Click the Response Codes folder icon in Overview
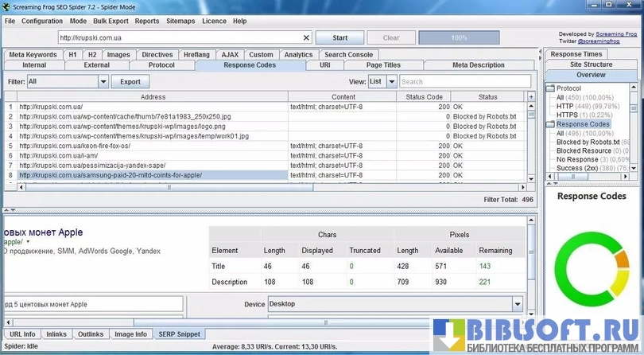This screenshot has width=644, height=355. click(x=551, y=124)
